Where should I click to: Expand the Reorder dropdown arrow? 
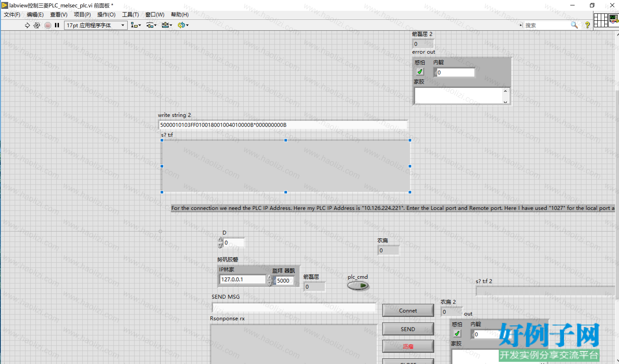(x=187, y=25)
